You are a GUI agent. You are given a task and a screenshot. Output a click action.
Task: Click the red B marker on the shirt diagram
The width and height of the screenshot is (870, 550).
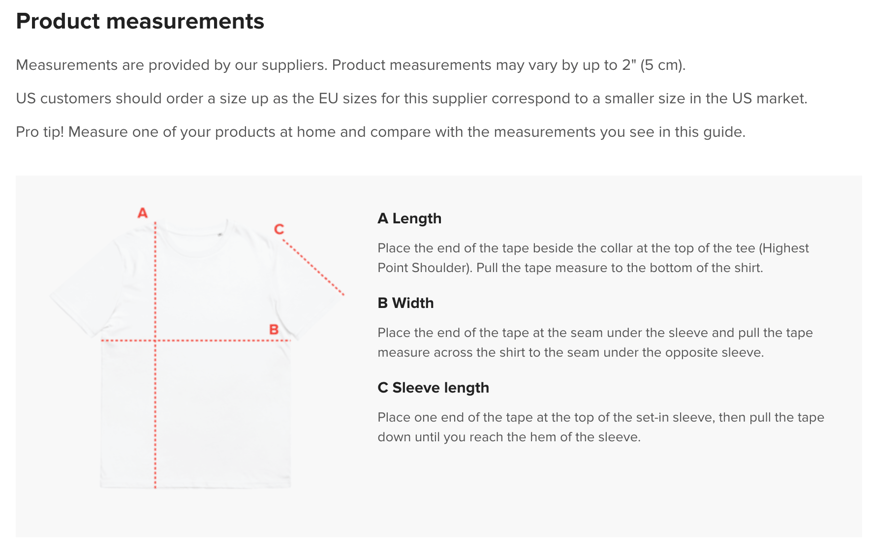pos(274,329)
